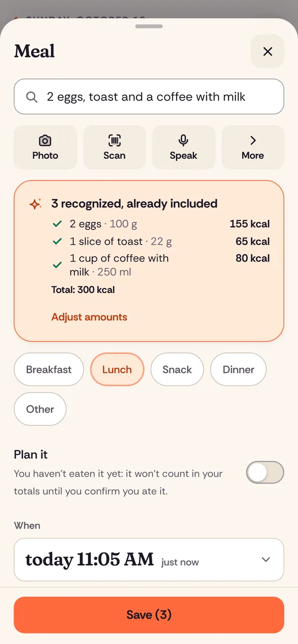298x644 pixels.
Task: Select the Breakfast meal type
Action: coord(49,370)
